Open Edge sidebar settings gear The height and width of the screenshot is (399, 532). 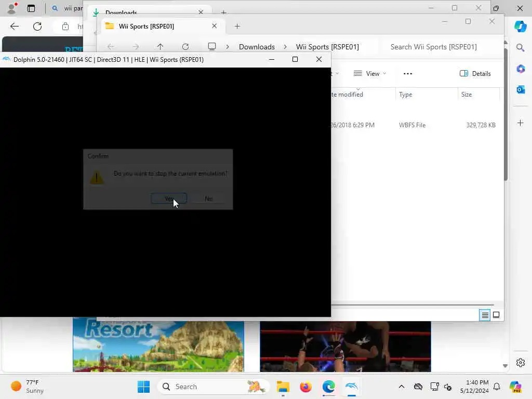click(x=521, y=363)
